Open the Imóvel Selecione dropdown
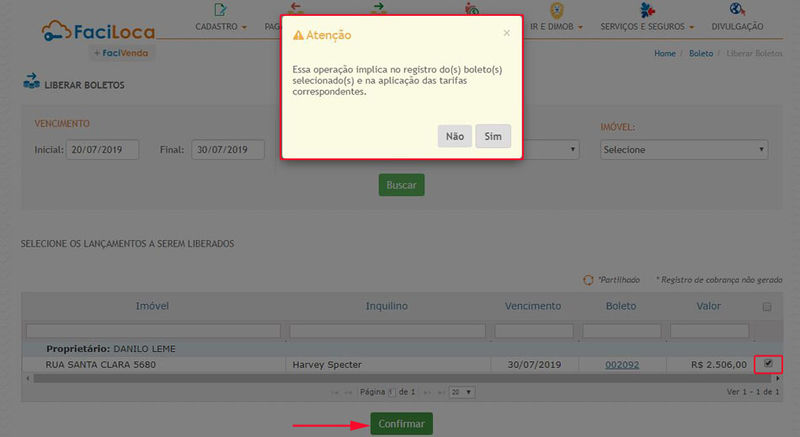This screenshot has height=437, width=800. click(x=683, y=150)
